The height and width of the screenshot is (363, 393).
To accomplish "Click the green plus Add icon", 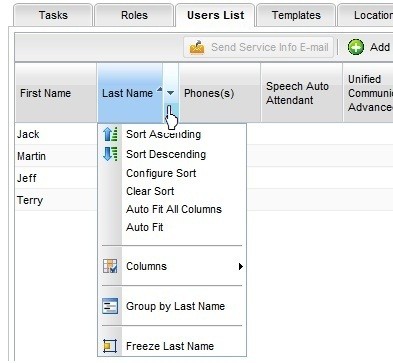I will click(x=356, y=47).
